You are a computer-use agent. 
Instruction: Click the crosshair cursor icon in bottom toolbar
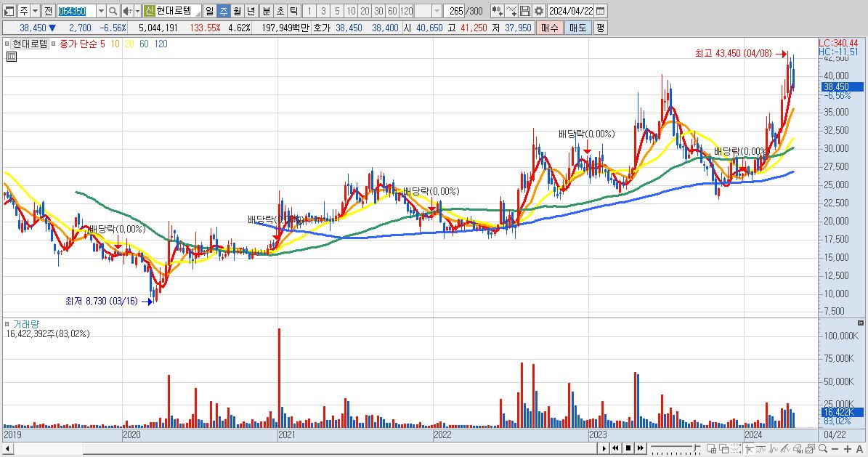point(750,448)
